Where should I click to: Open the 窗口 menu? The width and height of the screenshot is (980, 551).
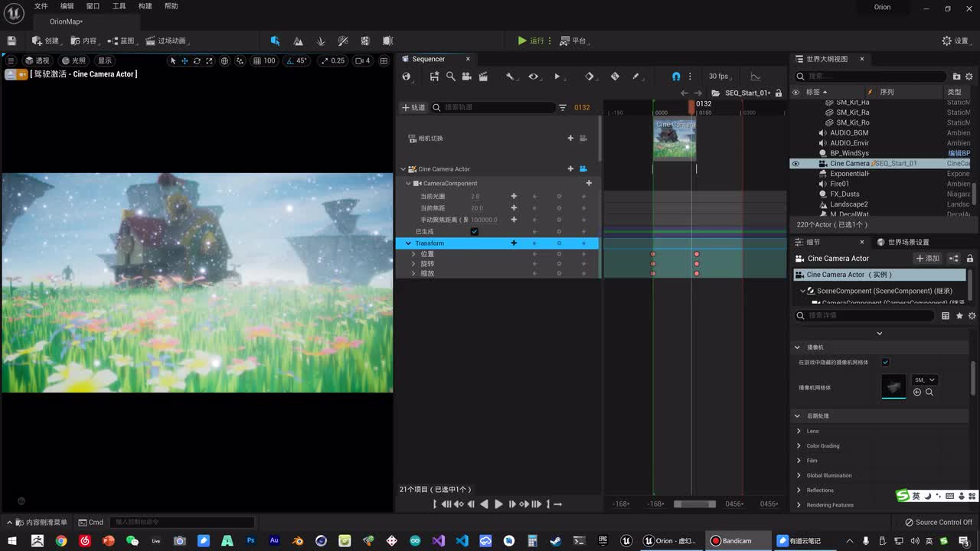click(93, 6)
